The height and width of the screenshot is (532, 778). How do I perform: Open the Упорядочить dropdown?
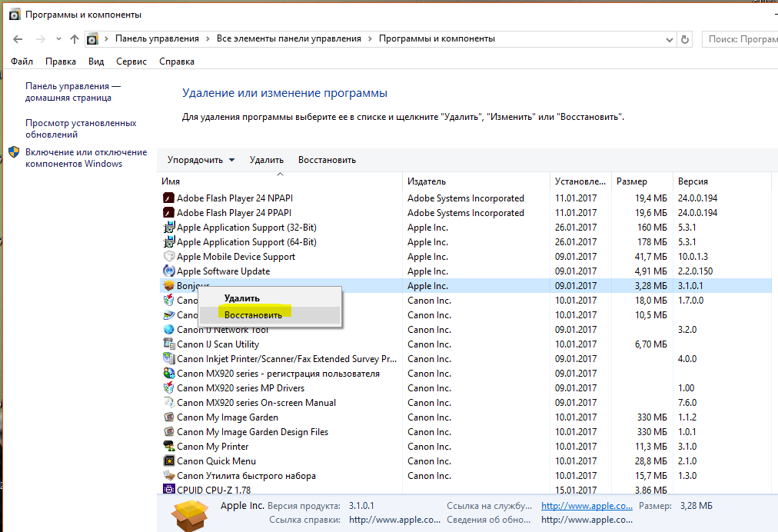click(x=201, y=160)
